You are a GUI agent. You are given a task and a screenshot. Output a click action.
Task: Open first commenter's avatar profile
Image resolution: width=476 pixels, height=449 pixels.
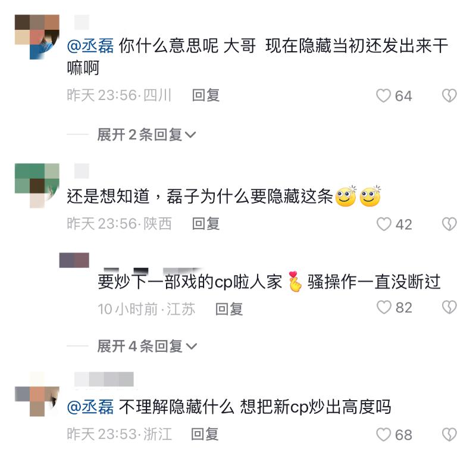click(37, 37)
